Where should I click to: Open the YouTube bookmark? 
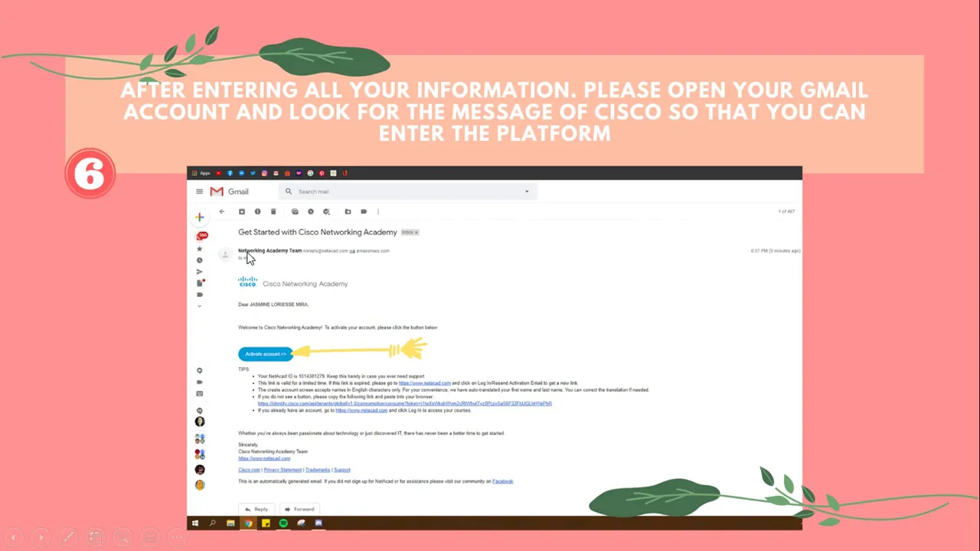point(218,173)
